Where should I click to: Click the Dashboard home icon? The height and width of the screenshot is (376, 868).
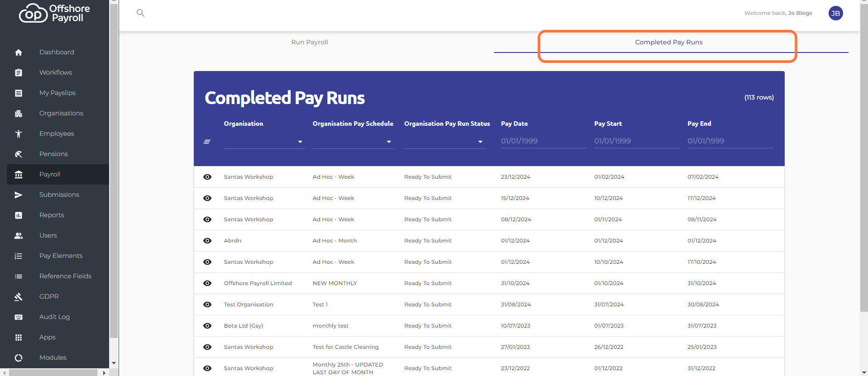click(x=19, y=52)
